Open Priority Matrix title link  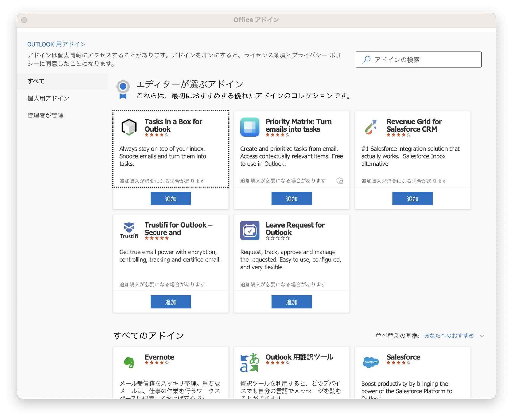(298, 125)
